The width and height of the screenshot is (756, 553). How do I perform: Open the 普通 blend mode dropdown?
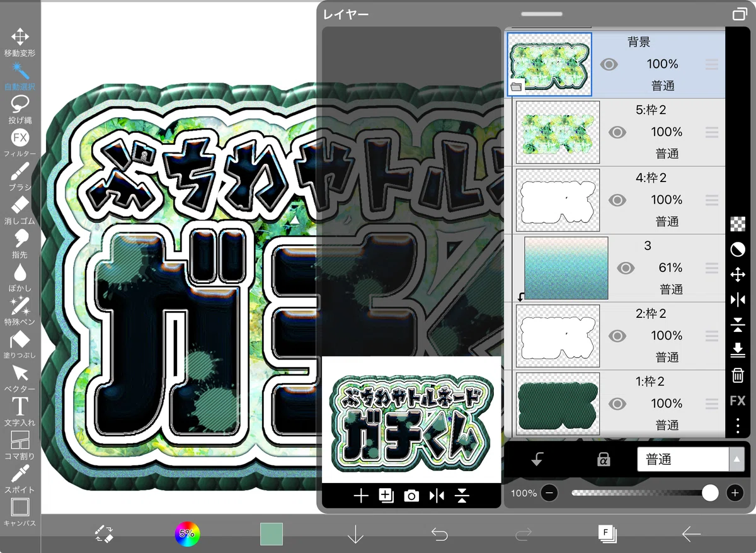click(691, 460)
